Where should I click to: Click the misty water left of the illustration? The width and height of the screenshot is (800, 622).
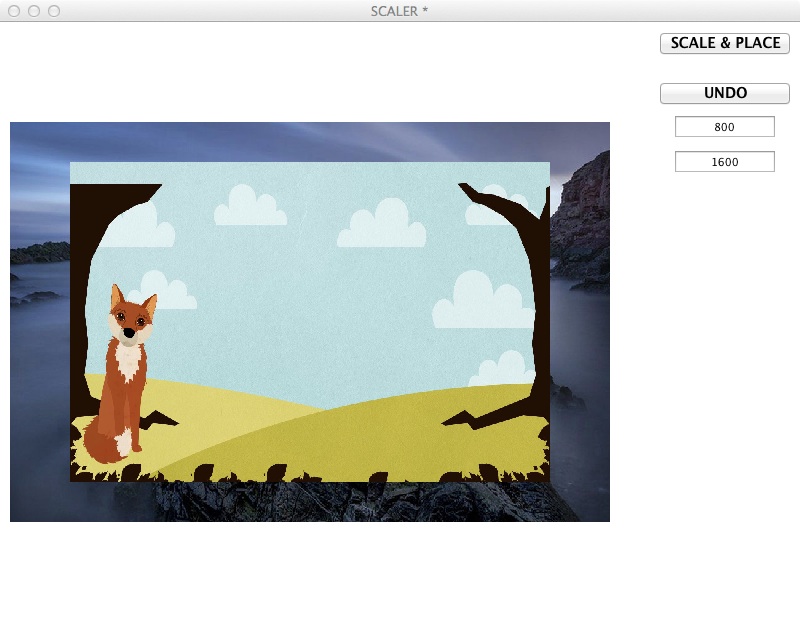(x=38, y=330)
